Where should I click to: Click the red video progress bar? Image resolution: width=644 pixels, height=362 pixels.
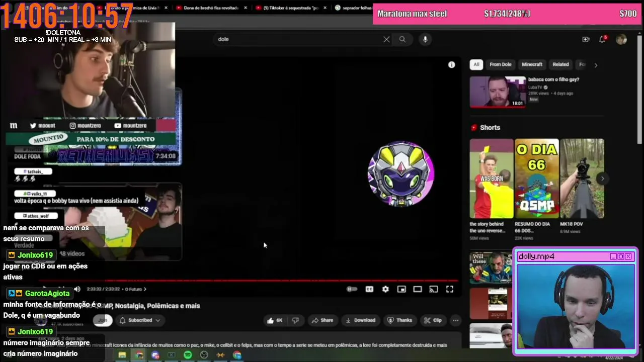(249, 281)
